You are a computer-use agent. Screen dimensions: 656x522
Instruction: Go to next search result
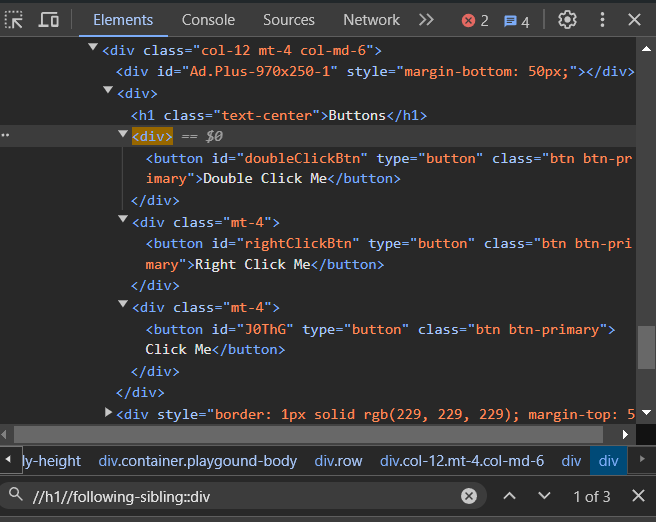[x=544, y=496]
